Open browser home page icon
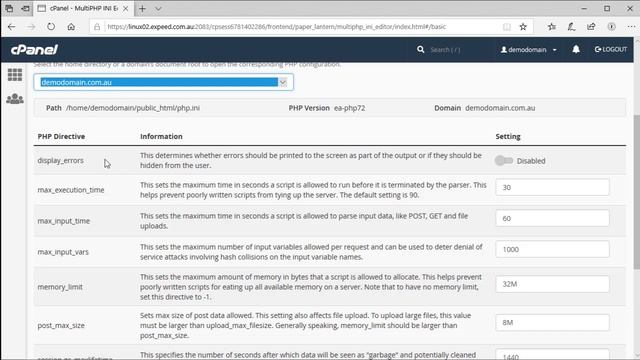 tap(71, 27)
